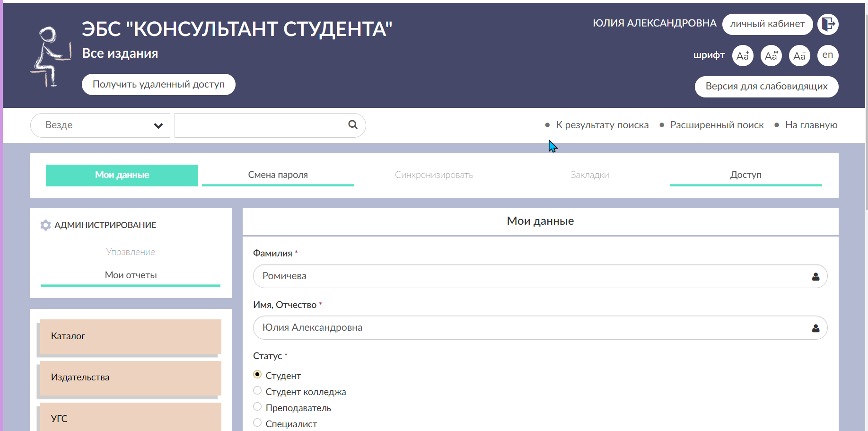Go to На главную link
The height and width of the screenshot is (431, 868).
coord(811,125)
